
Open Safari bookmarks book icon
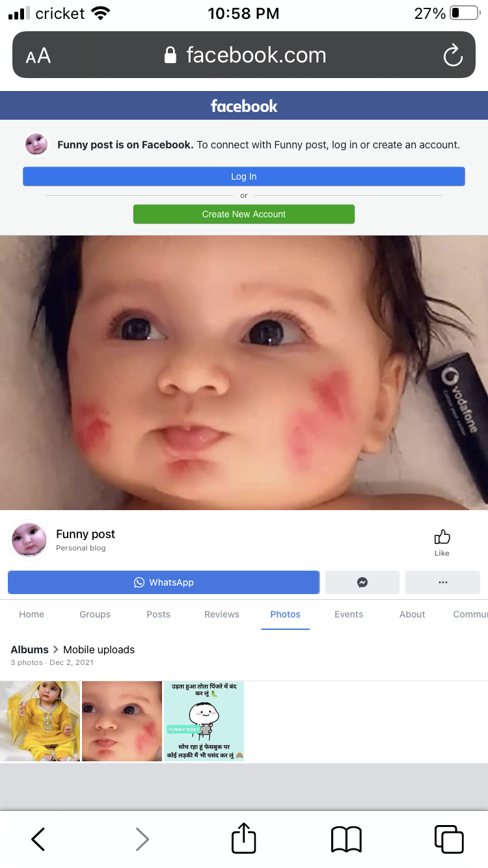(346, 839)
